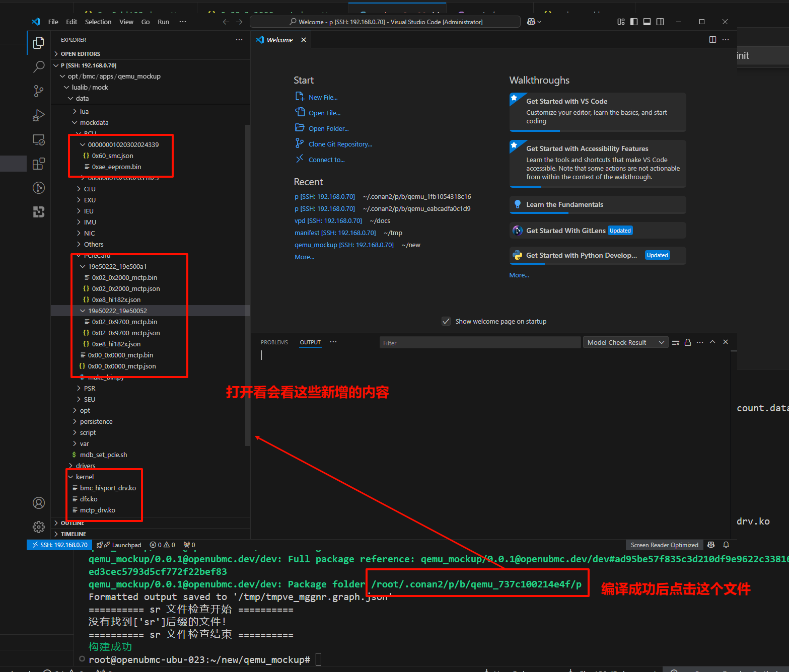Click the output Filter input field

pos(479,343)
